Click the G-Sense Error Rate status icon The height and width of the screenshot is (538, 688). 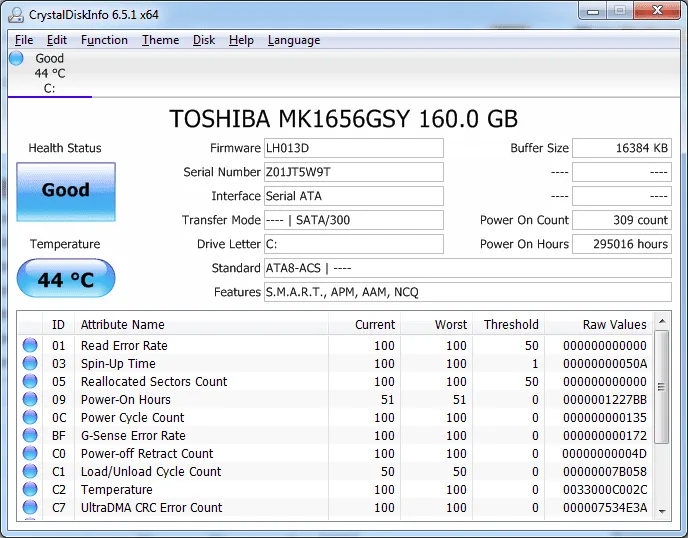[31, 436]
